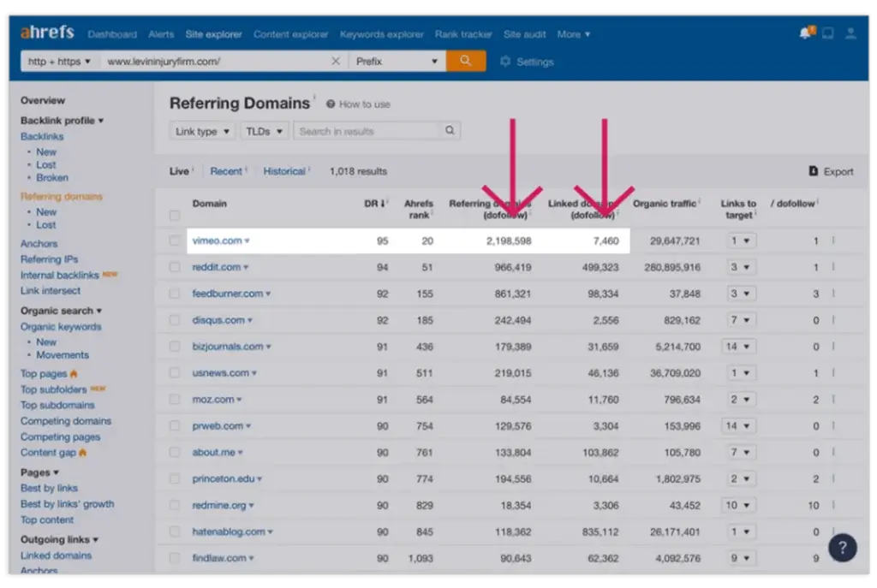Check the bizjournals.com row checkbox

point(175,347)
